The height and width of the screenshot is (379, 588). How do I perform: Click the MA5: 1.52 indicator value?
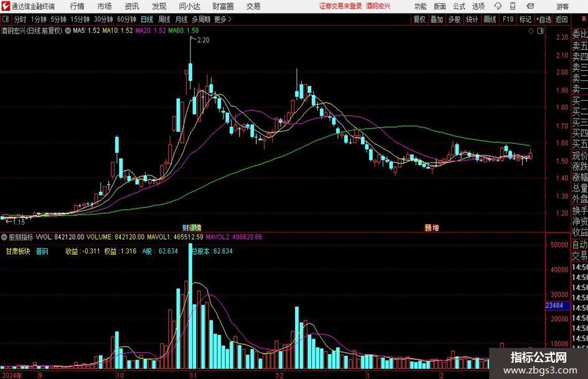point(86,30)
